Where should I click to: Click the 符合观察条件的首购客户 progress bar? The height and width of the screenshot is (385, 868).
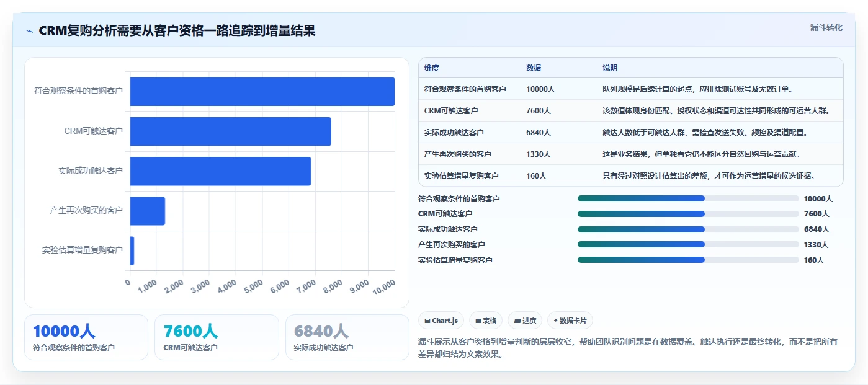[x=688, y=198]
